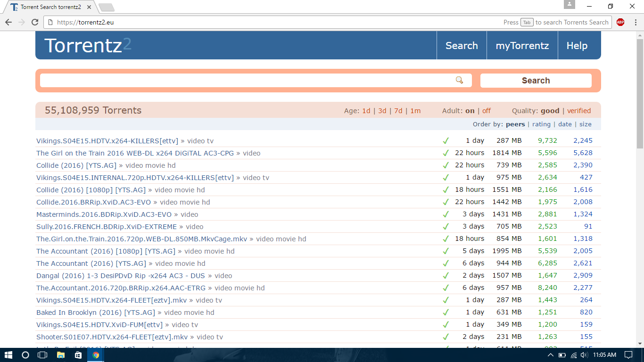
Task: Select the Torrent Search torrentz2 tab
Action: (x=51, y=7)
